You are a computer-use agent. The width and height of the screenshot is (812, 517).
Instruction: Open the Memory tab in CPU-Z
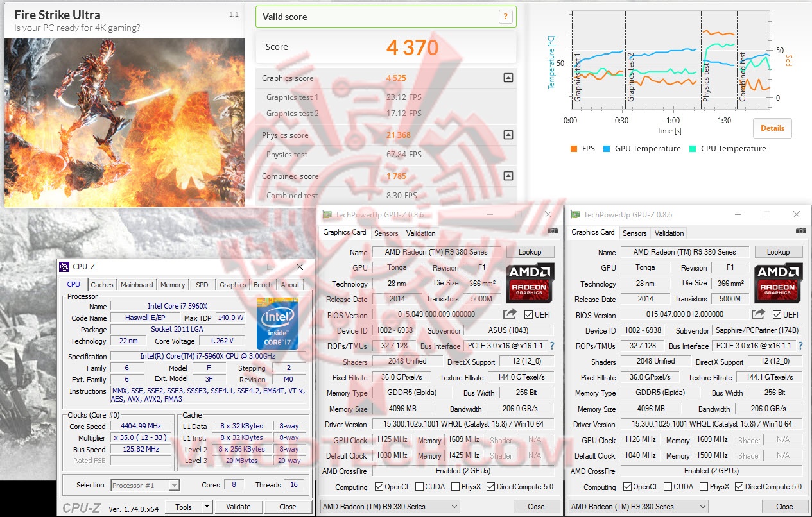coord(173,285)
